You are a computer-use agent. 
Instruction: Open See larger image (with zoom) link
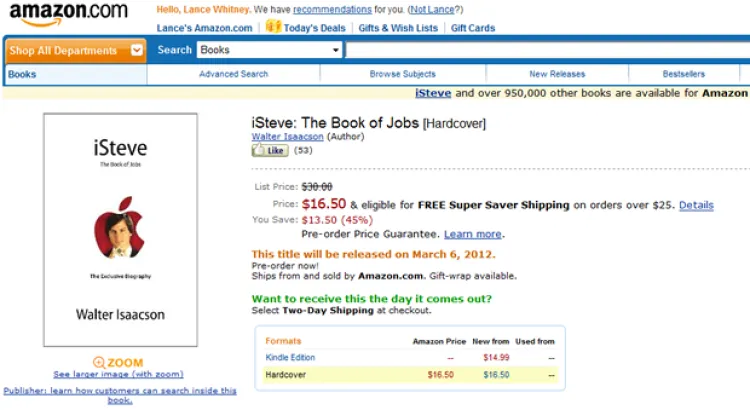[118, 374]
